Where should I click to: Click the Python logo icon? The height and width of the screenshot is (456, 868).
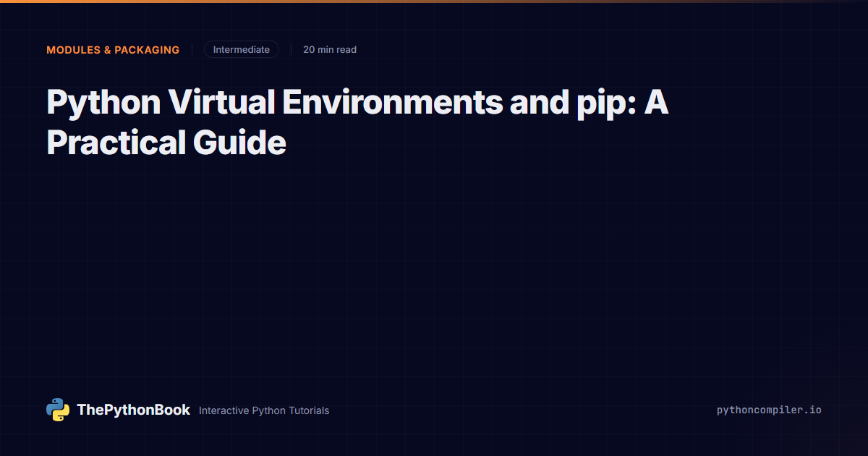[x=58, y=410]
